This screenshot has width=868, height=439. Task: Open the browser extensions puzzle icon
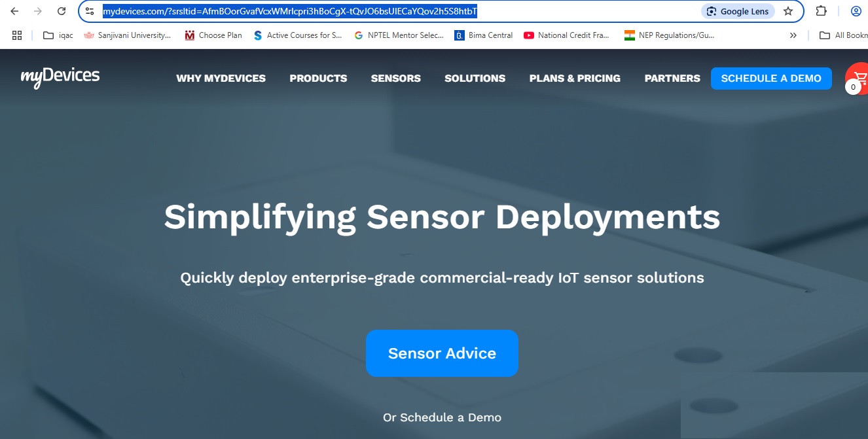click(x=822, y=11)
